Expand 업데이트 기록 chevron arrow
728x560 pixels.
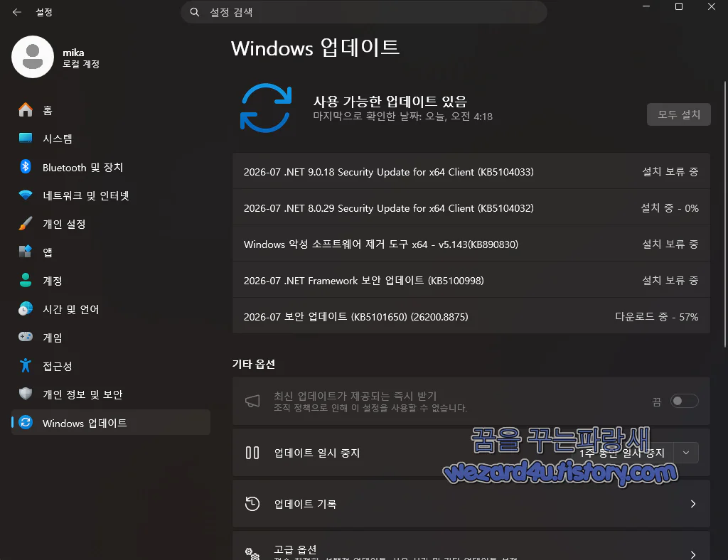[x=692, y=504]
